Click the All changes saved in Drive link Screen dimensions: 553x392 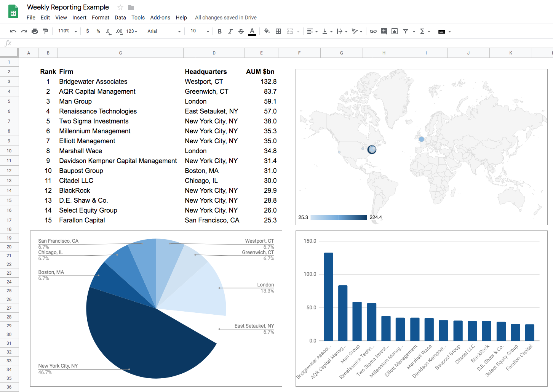pos(225,18)
